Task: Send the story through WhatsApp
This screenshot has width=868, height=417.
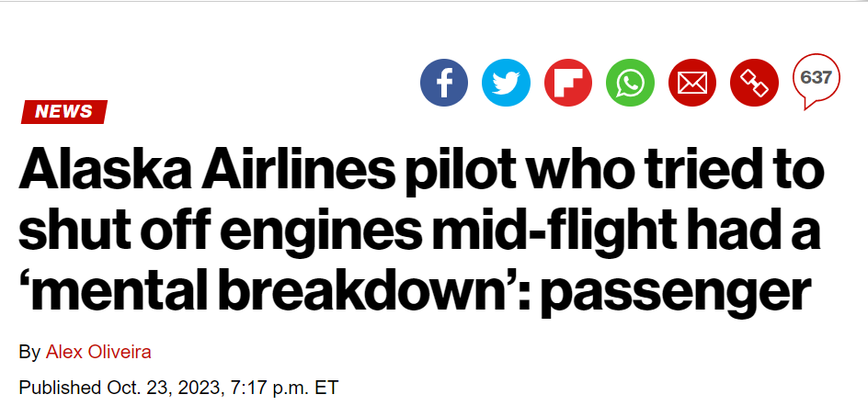Action: pos(631,83)
